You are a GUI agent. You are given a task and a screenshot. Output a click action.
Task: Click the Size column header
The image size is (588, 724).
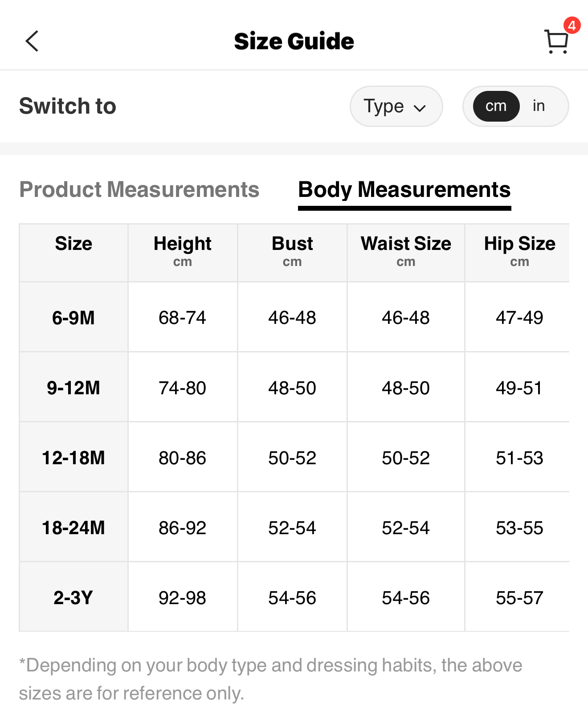coord(73,244)
